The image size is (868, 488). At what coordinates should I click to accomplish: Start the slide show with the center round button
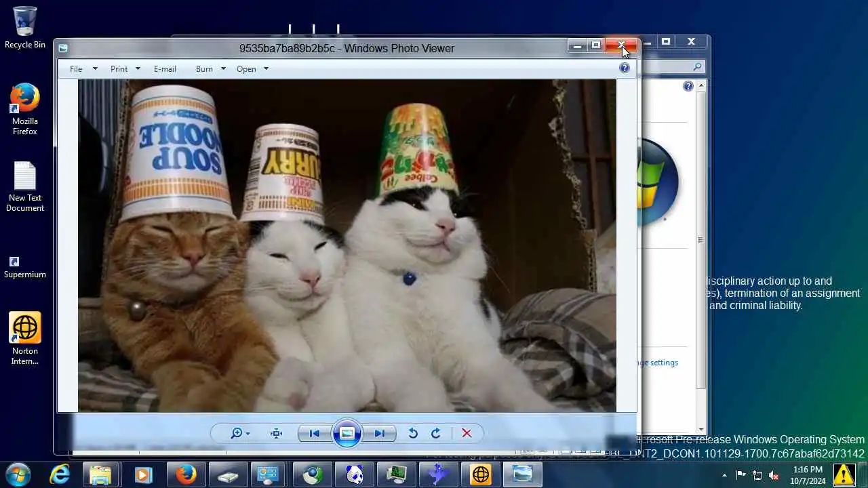[x=347, y=433]
